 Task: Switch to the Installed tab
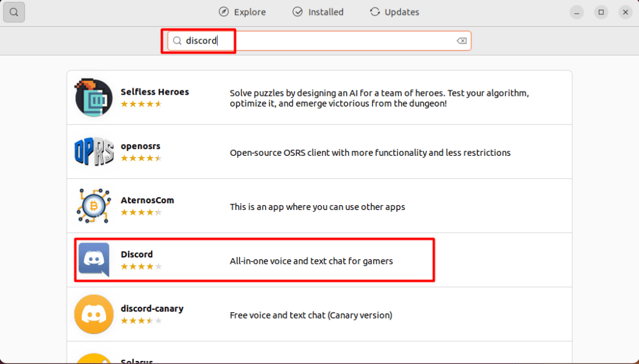pos(318,12)
